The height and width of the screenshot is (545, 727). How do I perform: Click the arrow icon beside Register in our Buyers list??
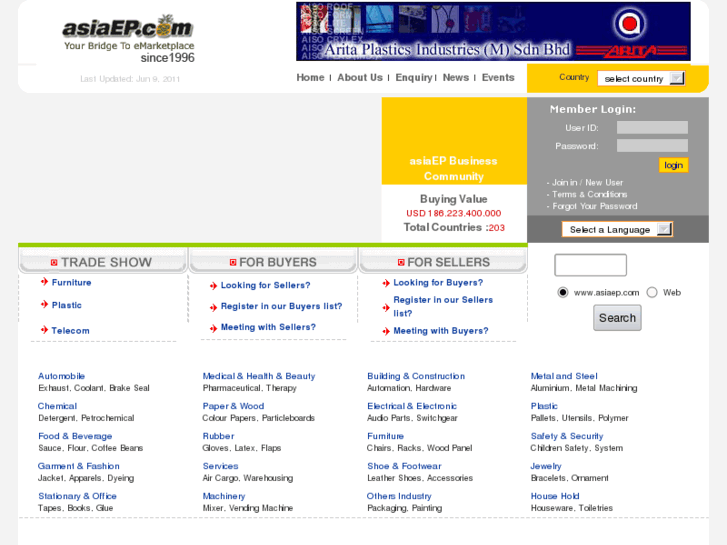[x=213, y=307]
